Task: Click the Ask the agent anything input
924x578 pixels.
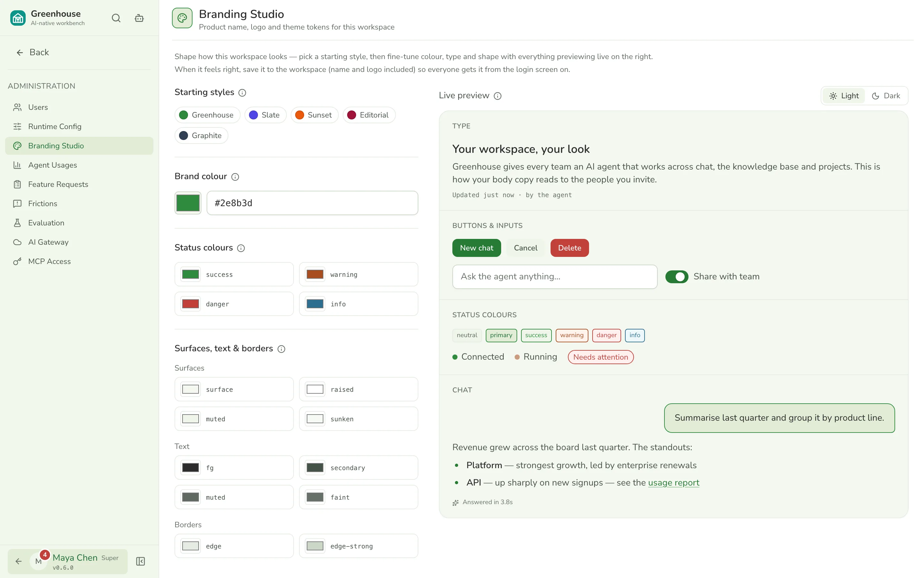Action: (555, 277)
